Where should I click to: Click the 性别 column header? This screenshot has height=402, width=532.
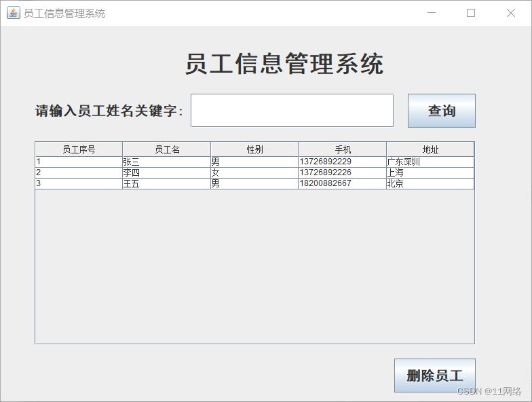[254, 149]
